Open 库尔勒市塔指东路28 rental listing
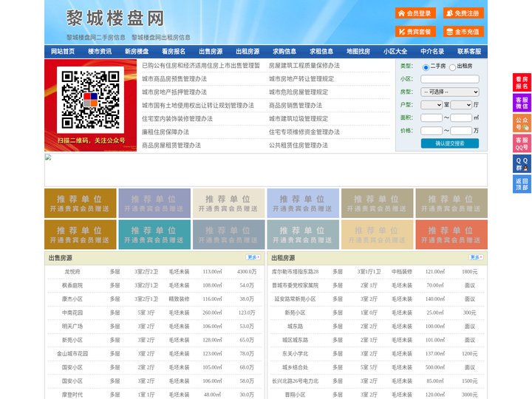Screen dimensions: 532x399 click(295, 272)
